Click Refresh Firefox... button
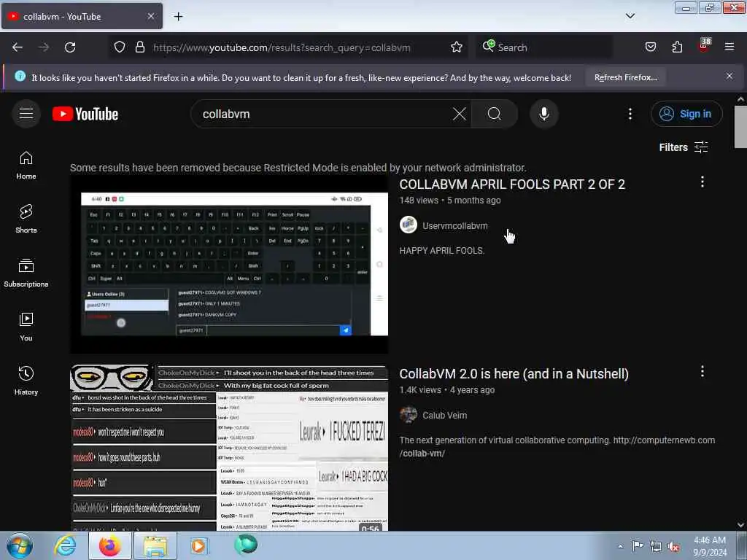747x560 pixels. 625,77
